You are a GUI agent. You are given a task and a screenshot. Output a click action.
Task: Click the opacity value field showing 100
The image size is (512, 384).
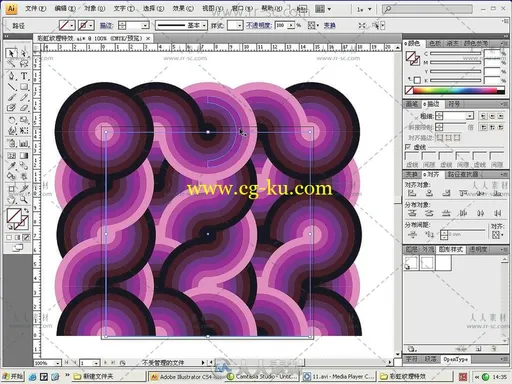click(x=281, y=25)
